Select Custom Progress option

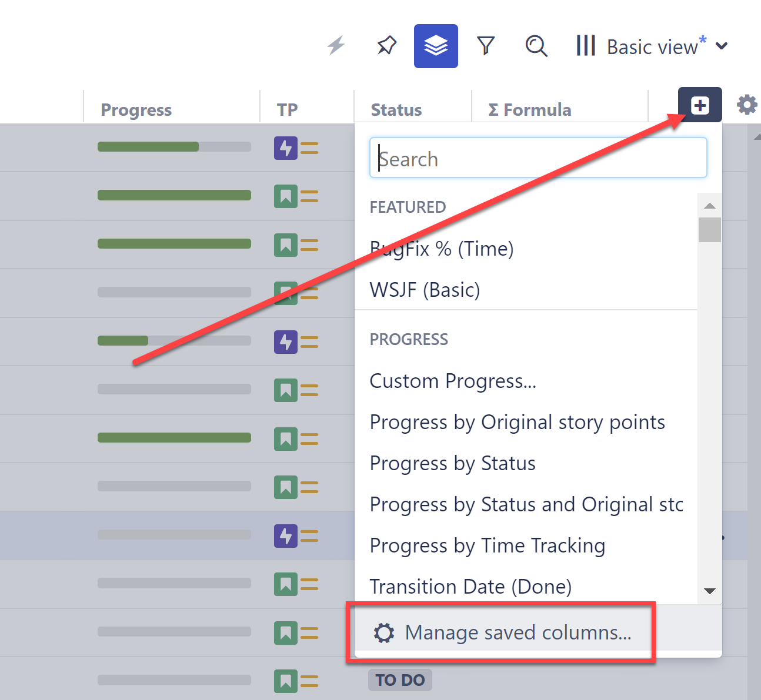(453, 381)
